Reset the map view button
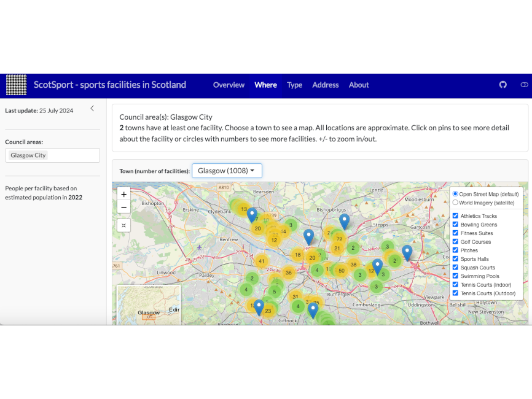 (x=124, y=225)
